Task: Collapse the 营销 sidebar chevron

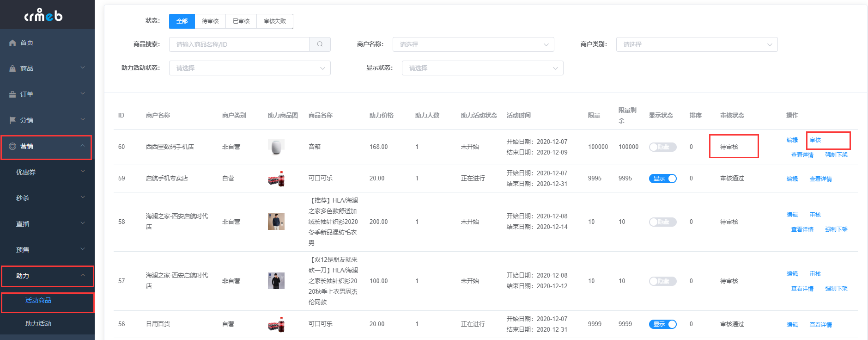Action: coord(83,145)
